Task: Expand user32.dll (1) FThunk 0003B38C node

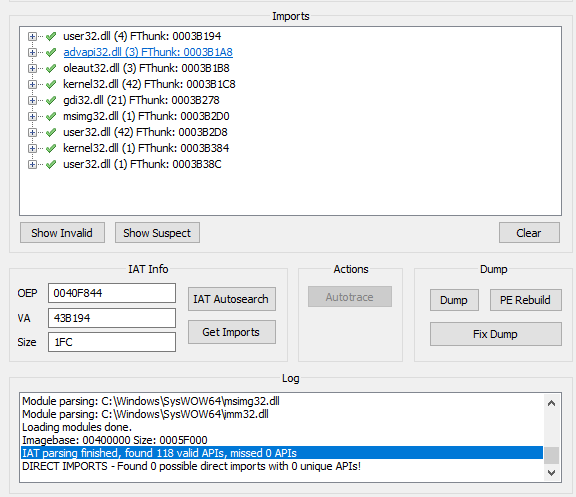Action: pyautogui.click(x=32, y=165)
